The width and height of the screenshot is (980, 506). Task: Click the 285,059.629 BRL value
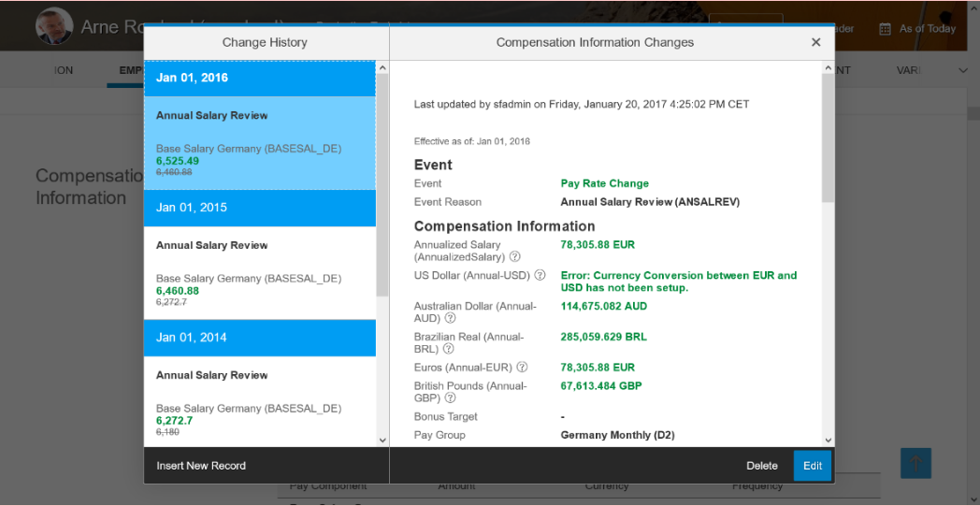[x=604, y=337]
